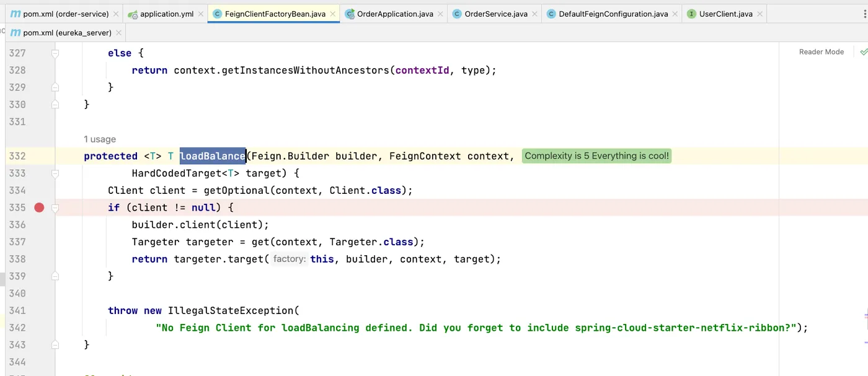The width and height of the screenshot is (868, 376).
Task: Click 'HardCodedTarget' on line 333
Action: [x=177, y=173]
